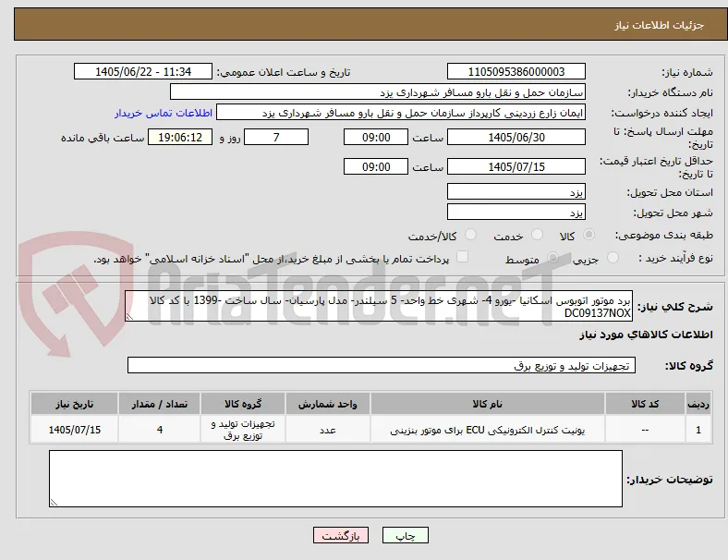Click the need date cell 1405/07/15
728x560 pixels.
pyautogui.click(x=74, y=430)
